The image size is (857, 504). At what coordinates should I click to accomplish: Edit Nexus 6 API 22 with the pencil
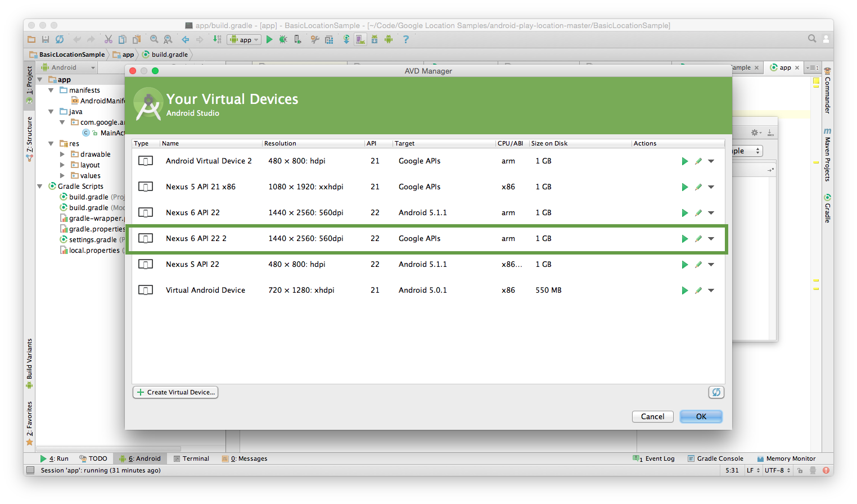pyautogui.click(x=698, y=213)
